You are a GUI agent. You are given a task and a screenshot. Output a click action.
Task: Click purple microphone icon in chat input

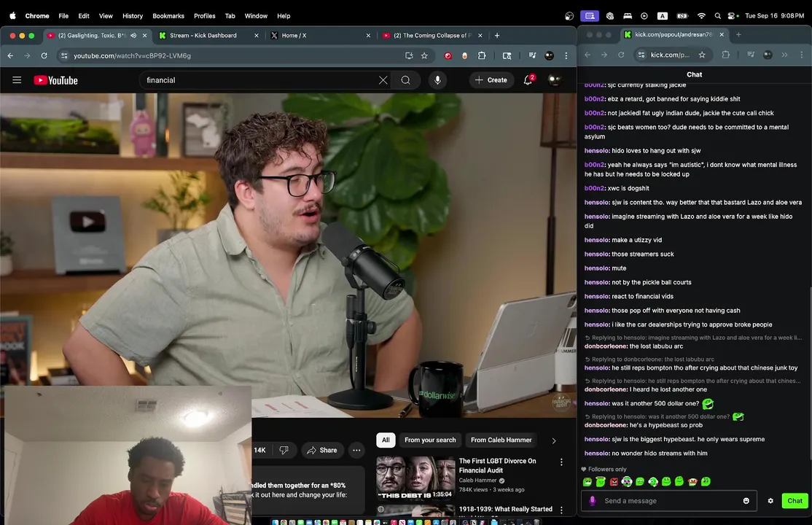(593, 501)
